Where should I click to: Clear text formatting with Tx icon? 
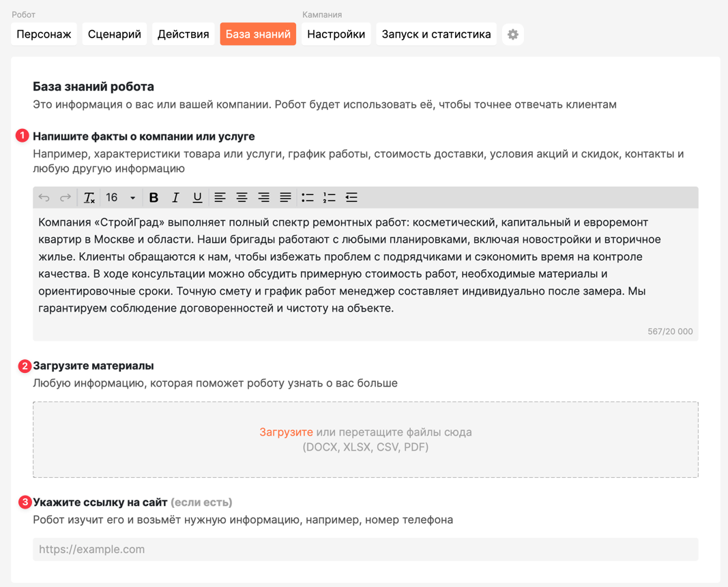[89, 198]
